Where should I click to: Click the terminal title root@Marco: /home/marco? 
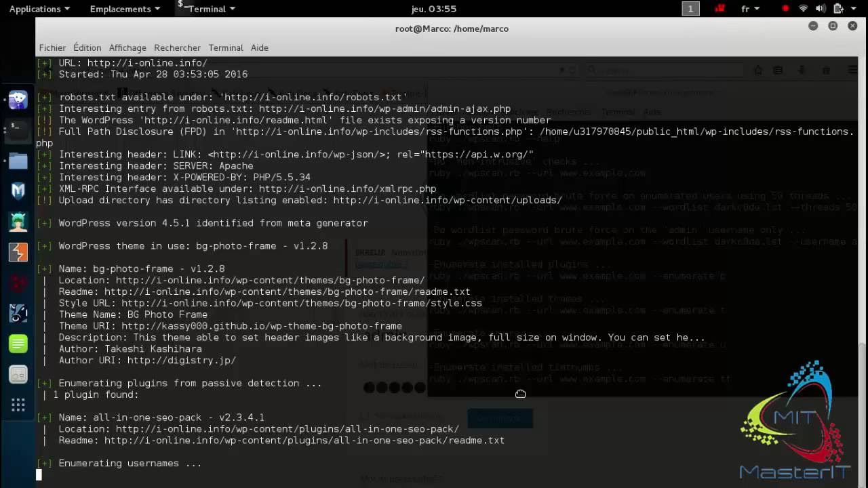[x=452, y=28]
